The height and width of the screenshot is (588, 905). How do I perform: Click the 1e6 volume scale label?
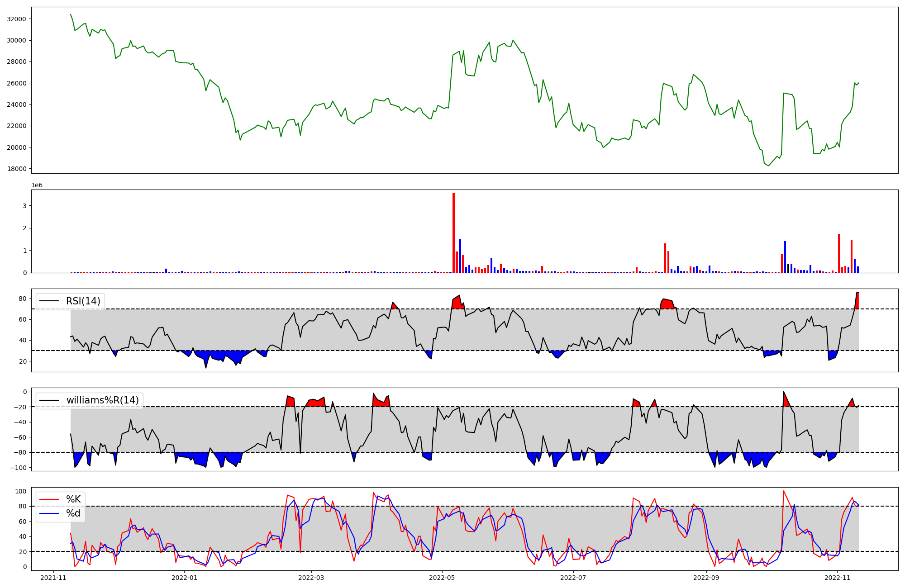click(x=37, y=185)
